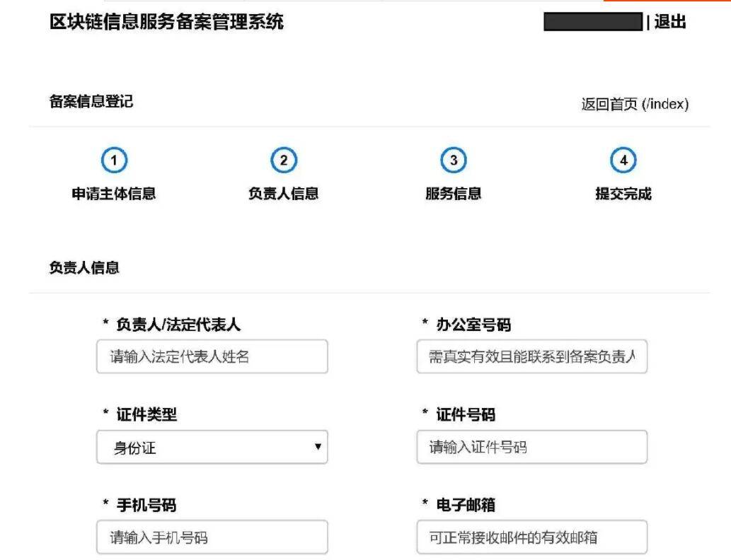Select the 申请主体信息 step label

(x=114, y=194)
